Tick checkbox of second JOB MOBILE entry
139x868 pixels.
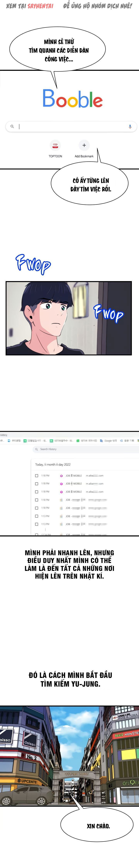point(37,484)
